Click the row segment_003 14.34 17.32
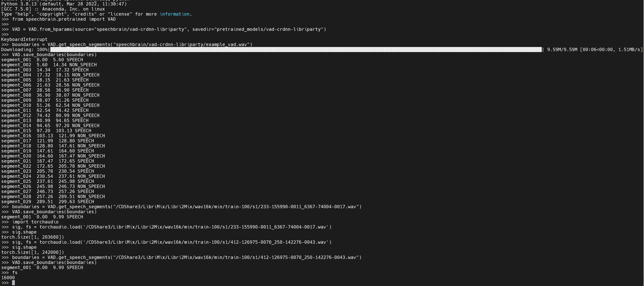644x286 pixels. coord(45,70)
